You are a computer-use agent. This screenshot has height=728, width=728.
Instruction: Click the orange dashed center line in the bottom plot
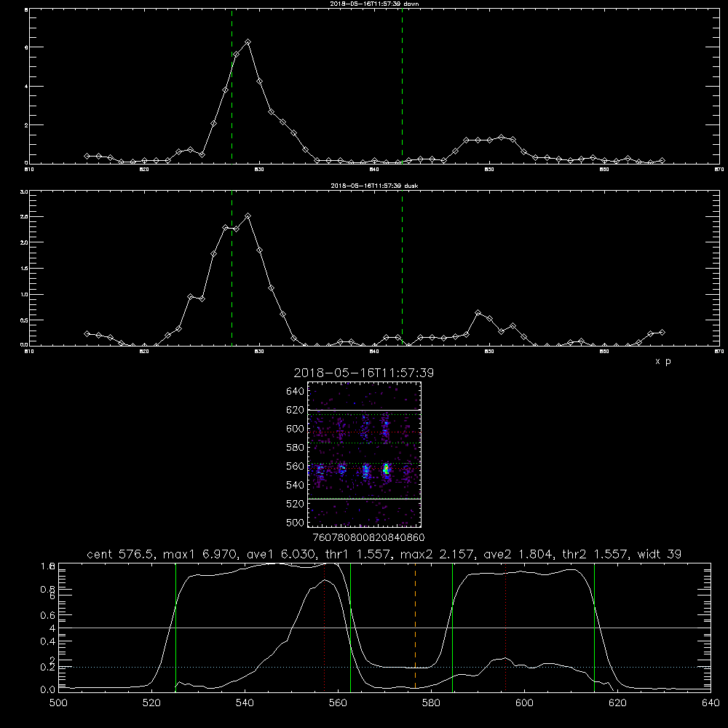click(415, 628)
